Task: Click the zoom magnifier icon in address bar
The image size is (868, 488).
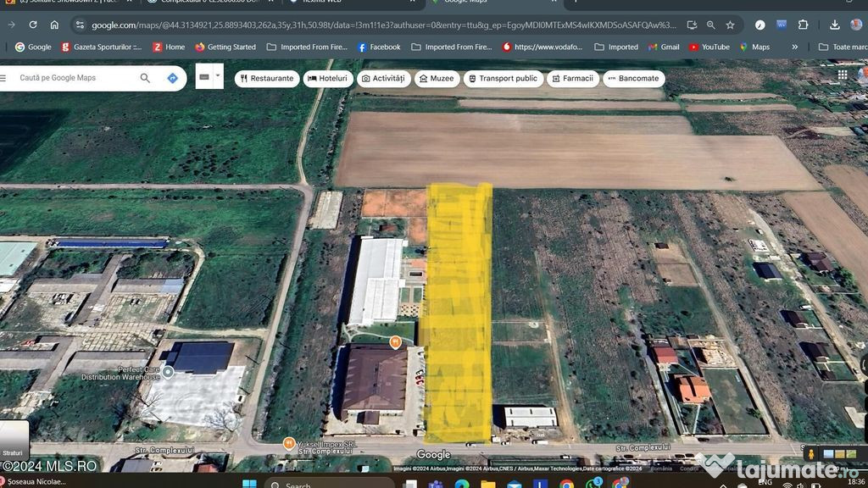Action: coord(711,25)
